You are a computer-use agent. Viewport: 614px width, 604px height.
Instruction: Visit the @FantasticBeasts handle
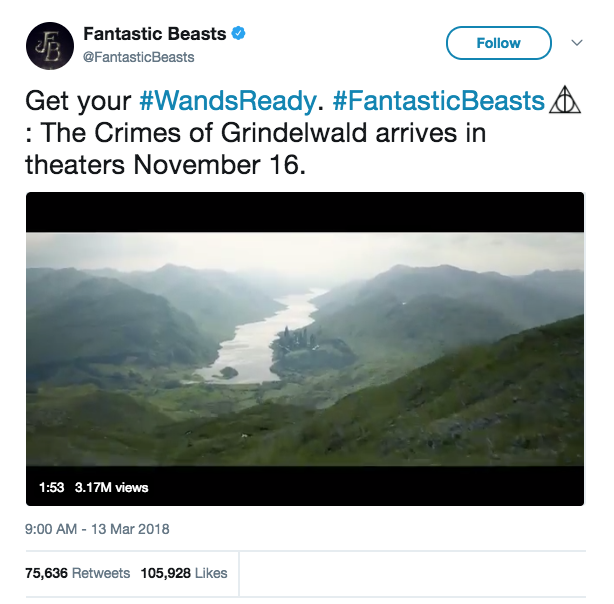coord(138,57)
